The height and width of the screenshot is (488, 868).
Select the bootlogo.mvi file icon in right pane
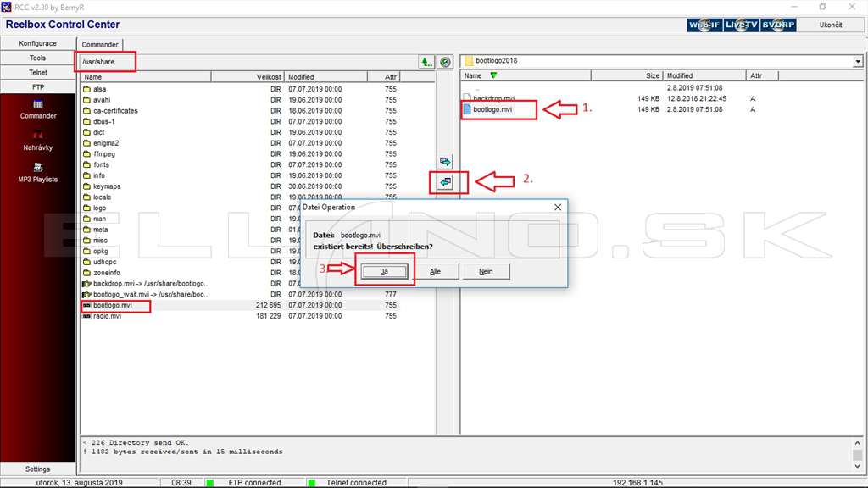[x=467, y=109]
